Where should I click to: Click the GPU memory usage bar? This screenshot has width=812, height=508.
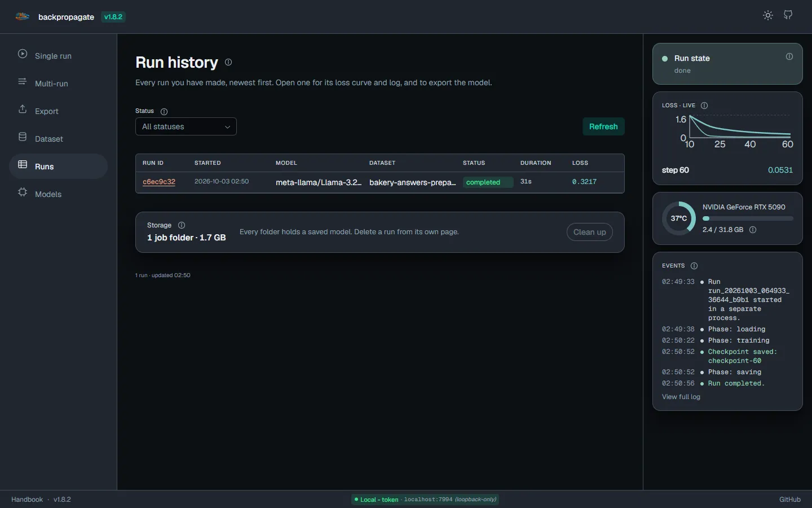click(748, 218)
